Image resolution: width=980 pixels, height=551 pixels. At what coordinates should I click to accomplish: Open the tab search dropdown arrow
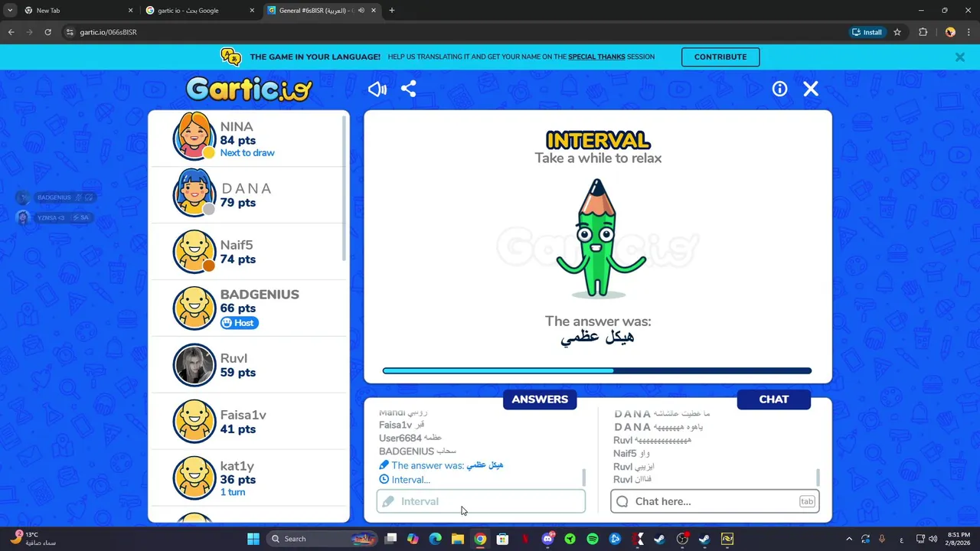[x=10, y=11]
